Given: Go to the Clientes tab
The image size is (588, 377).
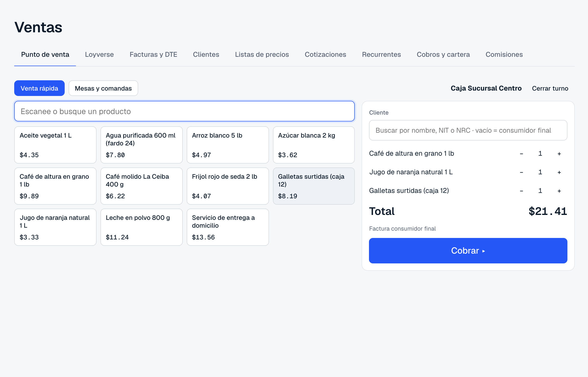Looking at the screenshot, I should pyautogui.click(x=206, y=54).
